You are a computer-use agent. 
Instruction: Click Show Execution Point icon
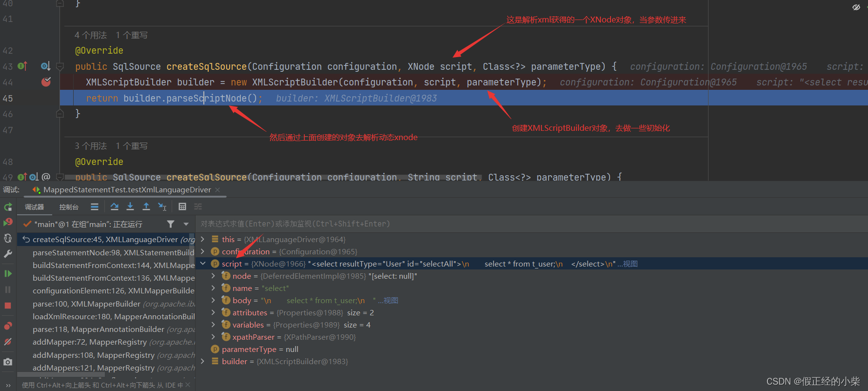95,207
